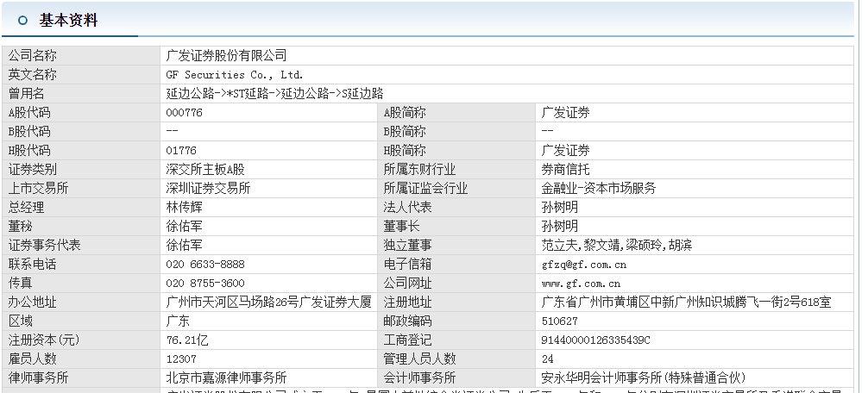Click the 上市交易所 label cell

pyautogui.click(x=81, y=188)
